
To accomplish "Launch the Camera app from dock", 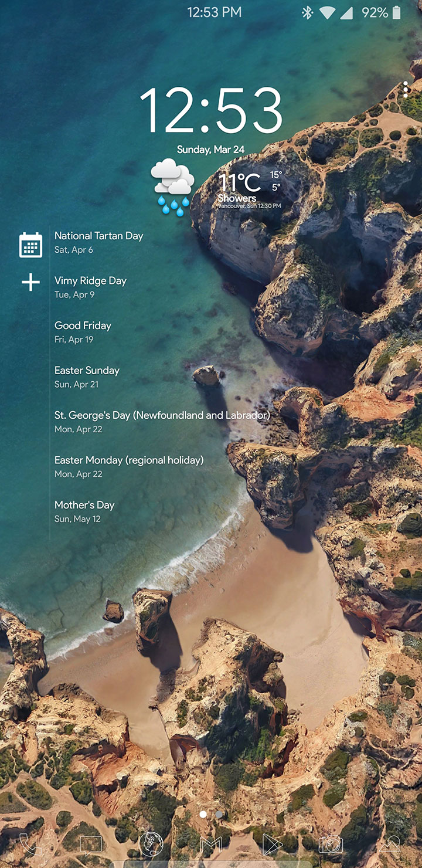I will point(331,844).
